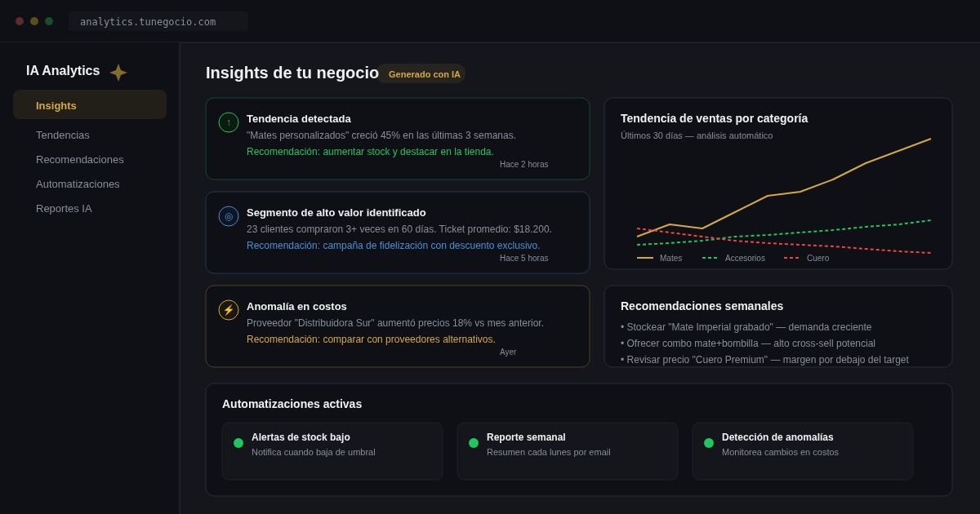
Task: Open Tendencias in the sidebar
Action: [63, 135]
